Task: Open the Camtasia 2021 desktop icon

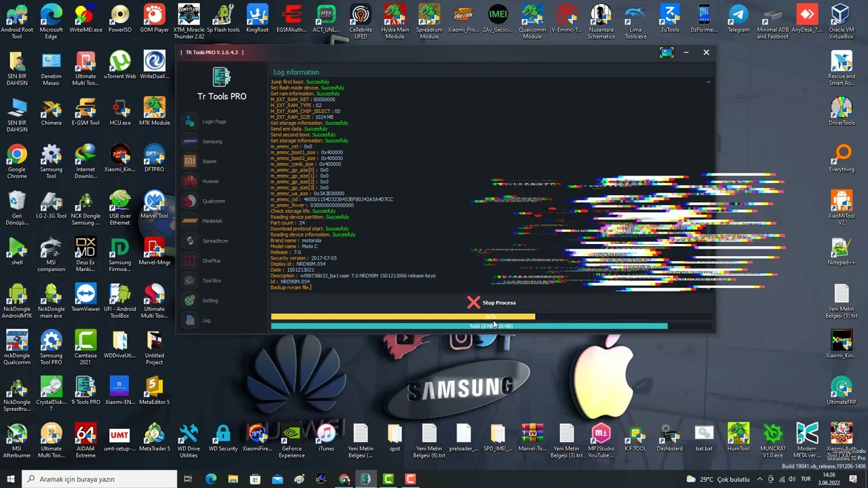Action: click(85, 348)
